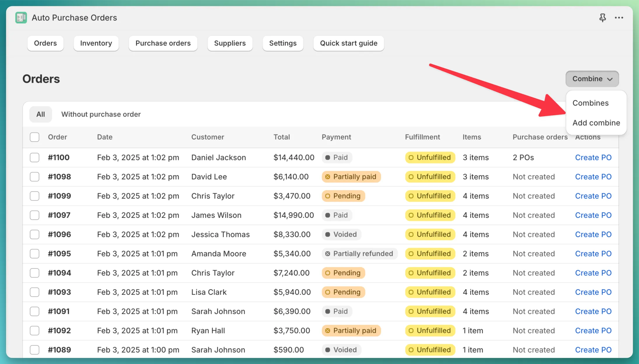Click the Unfulfilled badge on order #1100
Screen dimensions: 639x364
coord(430,157)
